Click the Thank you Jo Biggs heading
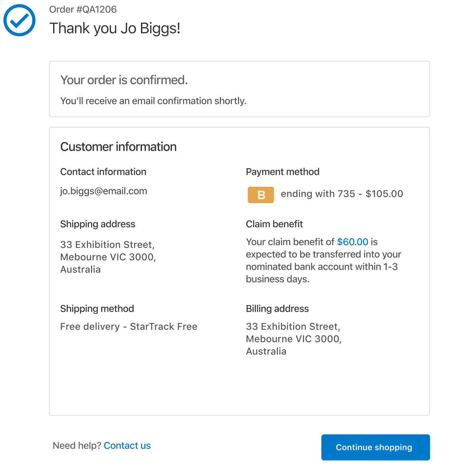Image resolution: width=462 pixels, height=476 pixels. coord(115,28)
